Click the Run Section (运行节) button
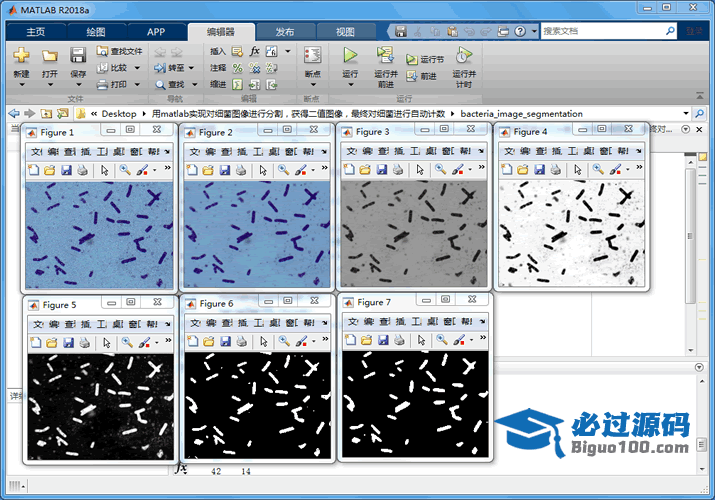Image resolution: width=715 pixels, height=500 pixels. [425, 60]
